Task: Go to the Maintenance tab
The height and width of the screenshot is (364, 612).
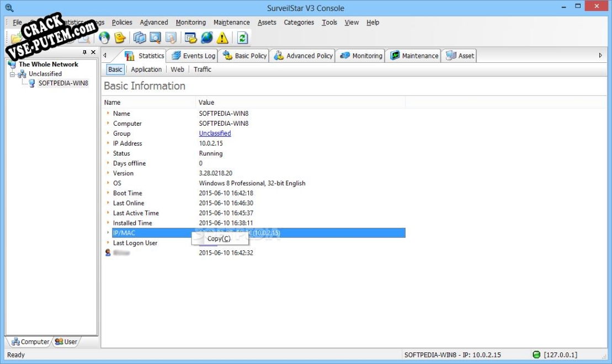Action: pyautogui.click(x=414, y=56)
